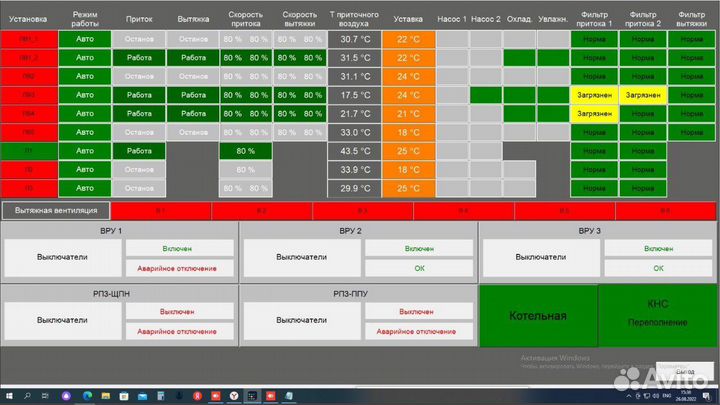
Task: Click the Режим работы column header
Action: [84, 18]
